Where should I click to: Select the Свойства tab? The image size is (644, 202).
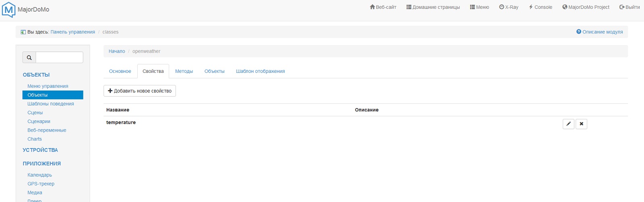click(153, 71)
